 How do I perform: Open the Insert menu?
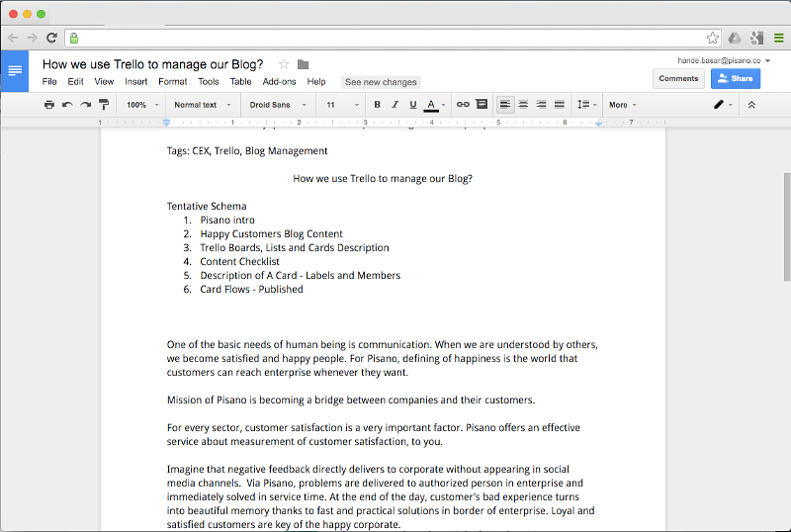tap(136, 82)
